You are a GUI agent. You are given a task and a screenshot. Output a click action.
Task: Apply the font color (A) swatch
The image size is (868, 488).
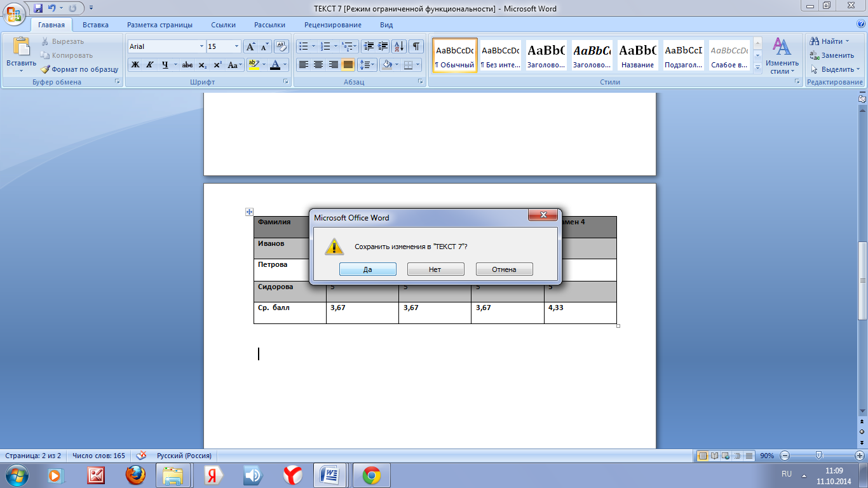(x=275, y=65)
